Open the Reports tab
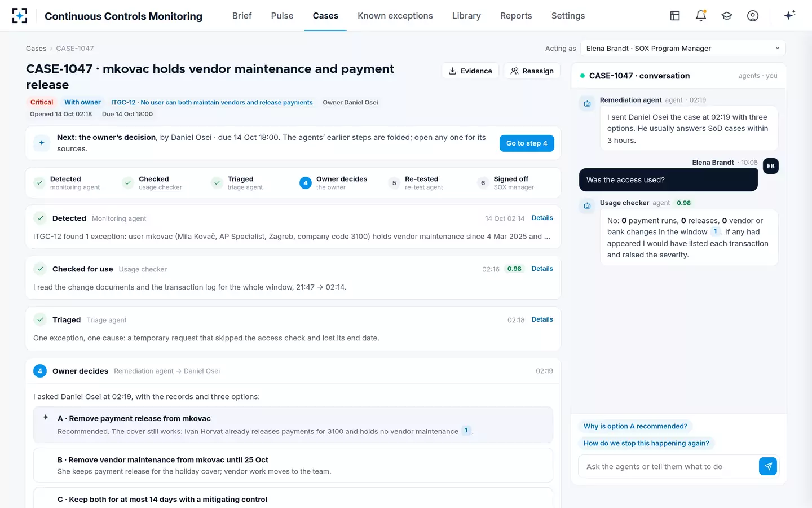 click(x=516, y=16)
